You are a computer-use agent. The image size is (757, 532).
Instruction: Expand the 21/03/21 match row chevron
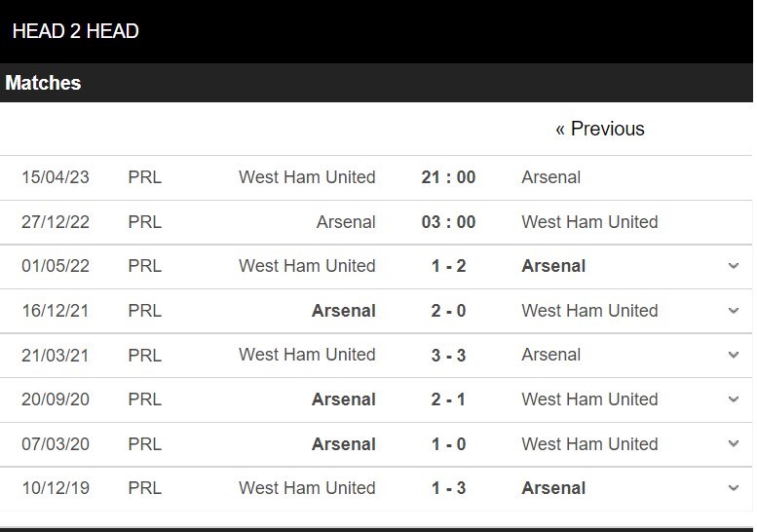pos(734,355)
